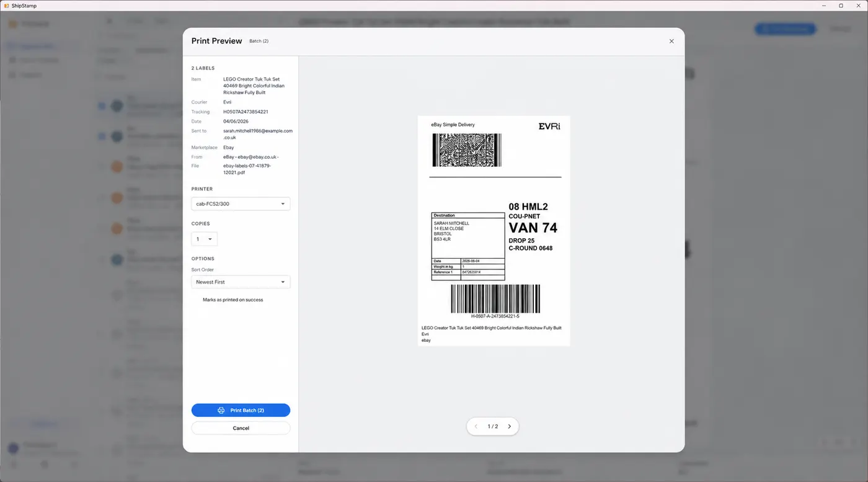Click the Print Batch (2) button

(241, 410)
